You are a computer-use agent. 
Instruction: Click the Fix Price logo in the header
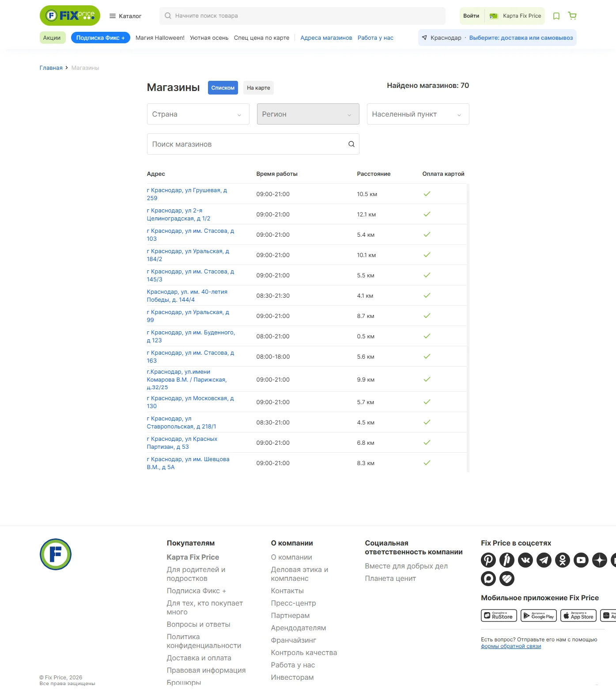point(70,15)
